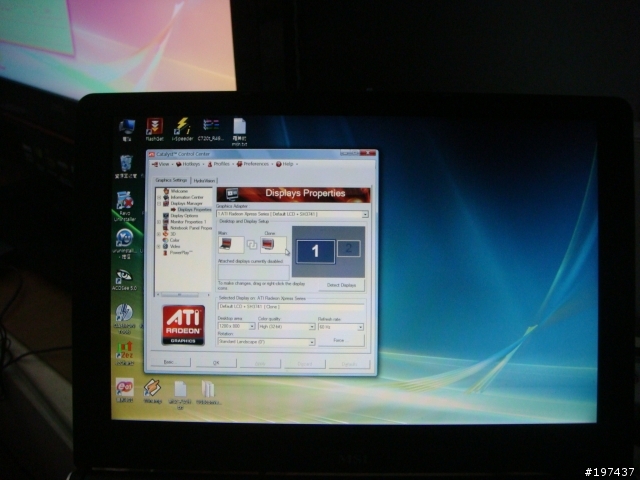
Task: Open the Desktop area resolution dropdown
Action: coord(251,327)
